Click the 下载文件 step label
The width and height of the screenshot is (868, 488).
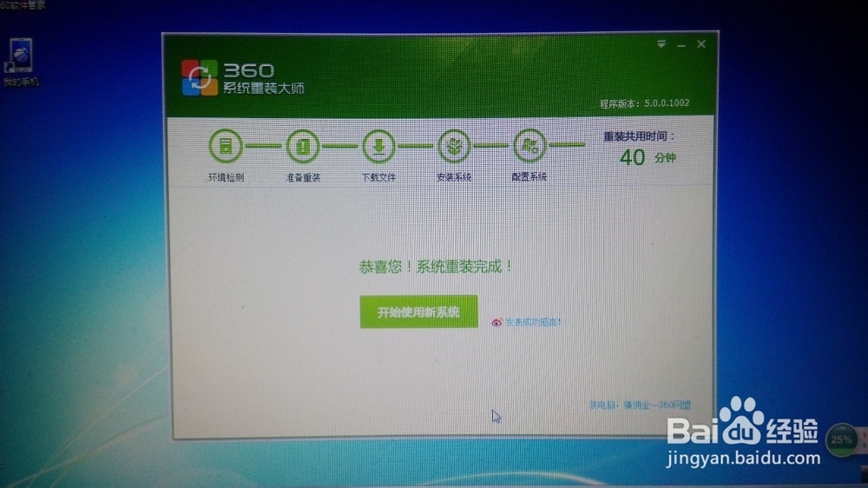[x=378, y=177]
